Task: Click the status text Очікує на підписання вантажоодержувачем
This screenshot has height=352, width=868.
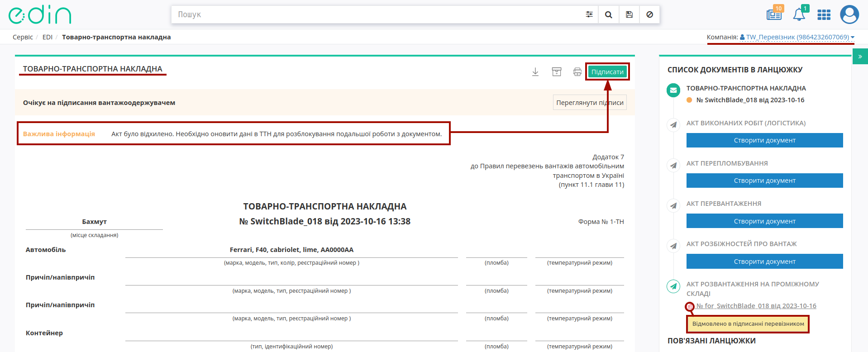Action: tap(99, 103)
